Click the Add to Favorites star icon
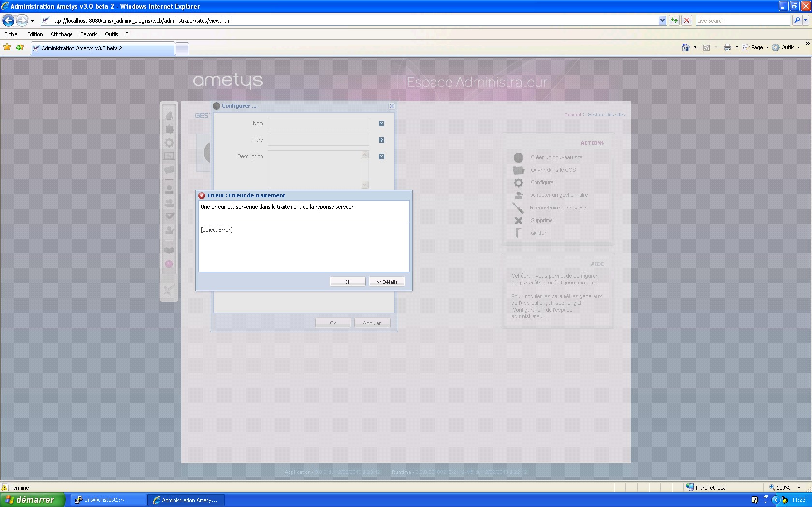This screenshot has height=507, width=812. point(20,47)
